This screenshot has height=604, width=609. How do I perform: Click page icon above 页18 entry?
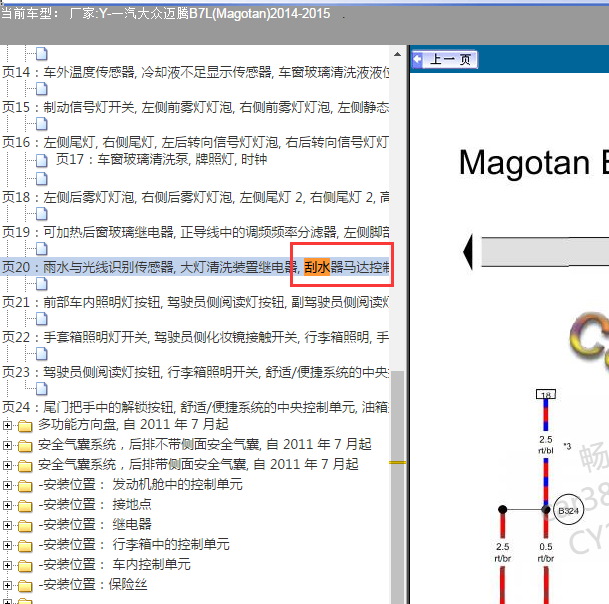(42, 179)
